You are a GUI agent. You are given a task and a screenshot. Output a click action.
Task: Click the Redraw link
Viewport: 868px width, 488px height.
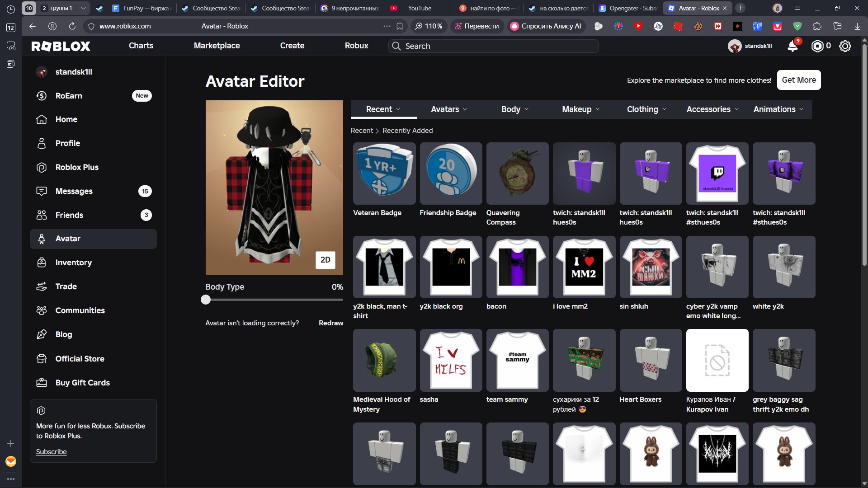tap(331, 323)
